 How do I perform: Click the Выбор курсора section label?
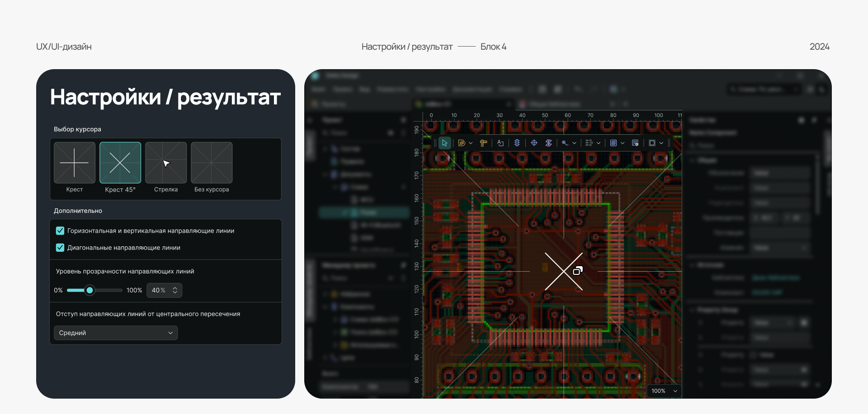click(x=77, y=129)
